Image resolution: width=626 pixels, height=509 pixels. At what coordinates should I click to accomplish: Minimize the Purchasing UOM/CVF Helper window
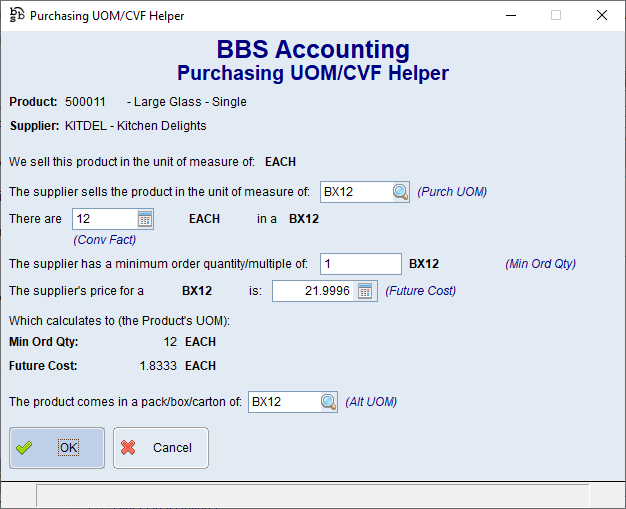[x=510, y=16]
